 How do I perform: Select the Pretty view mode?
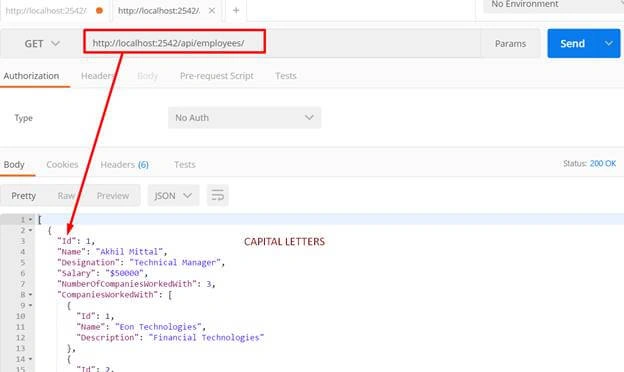coord(23,196)
